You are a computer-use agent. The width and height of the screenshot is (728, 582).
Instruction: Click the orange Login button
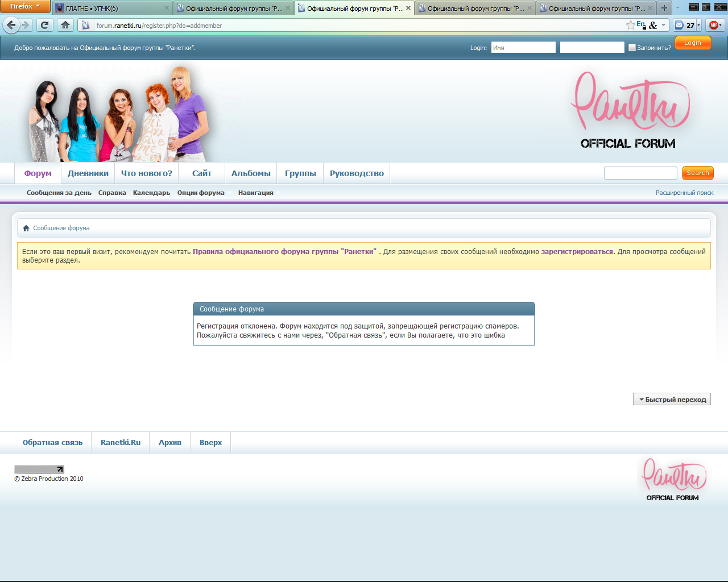[x=693, y=43]
